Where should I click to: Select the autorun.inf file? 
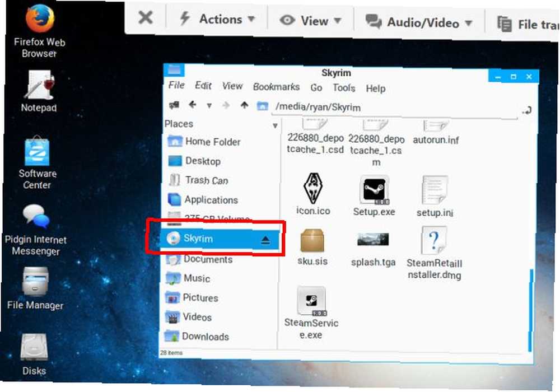pyautogui.click(x=436, y=133)
